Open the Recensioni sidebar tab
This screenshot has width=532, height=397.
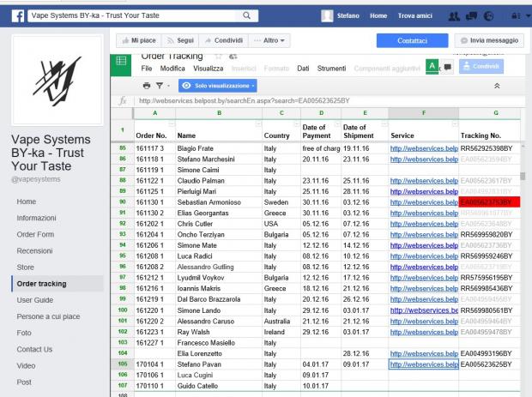click(x=34, y=251)
